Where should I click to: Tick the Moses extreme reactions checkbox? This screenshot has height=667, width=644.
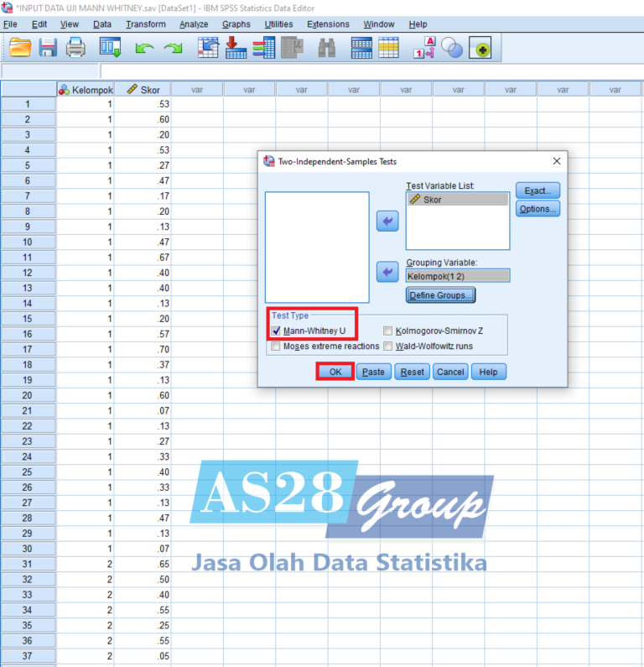[276, 346]
